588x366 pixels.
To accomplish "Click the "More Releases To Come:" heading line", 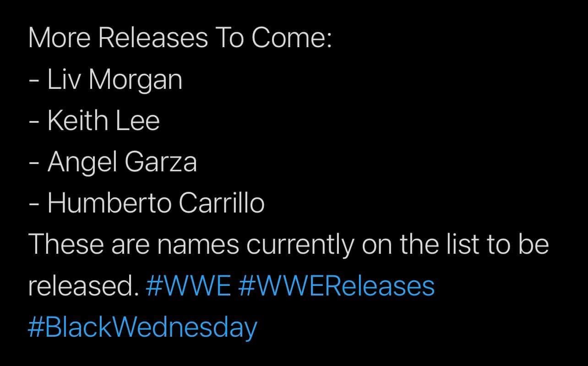I will tap(180, 38).
